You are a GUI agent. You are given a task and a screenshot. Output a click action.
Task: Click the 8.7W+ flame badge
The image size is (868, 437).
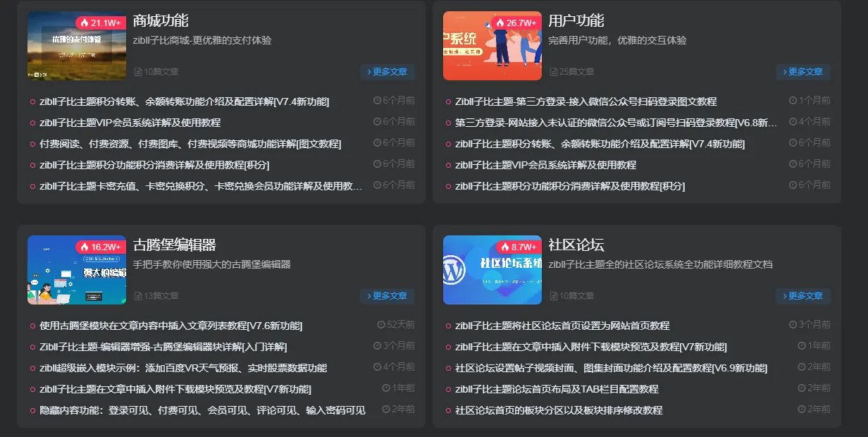click(x=519, y=247)
